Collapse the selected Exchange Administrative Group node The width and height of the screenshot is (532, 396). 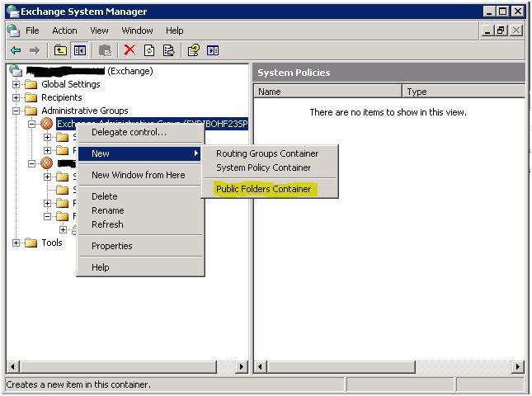pos(31,125)
